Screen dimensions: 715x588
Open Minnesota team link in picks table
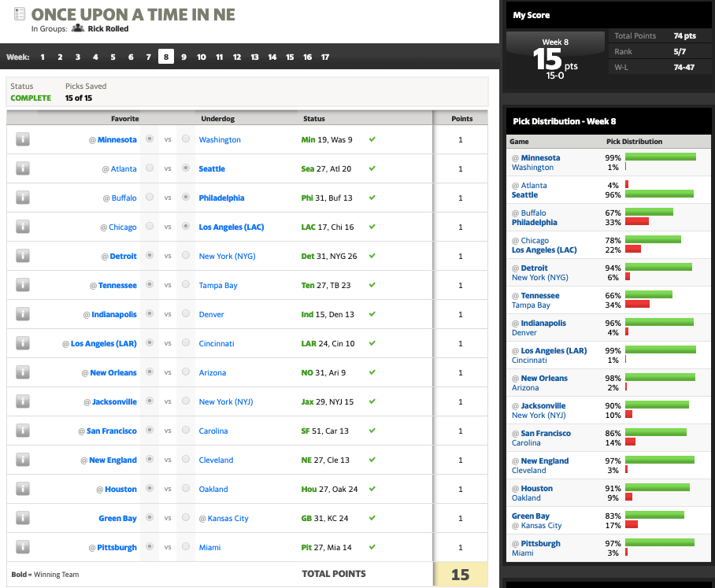pyautogui.click(x=117, y=139)
